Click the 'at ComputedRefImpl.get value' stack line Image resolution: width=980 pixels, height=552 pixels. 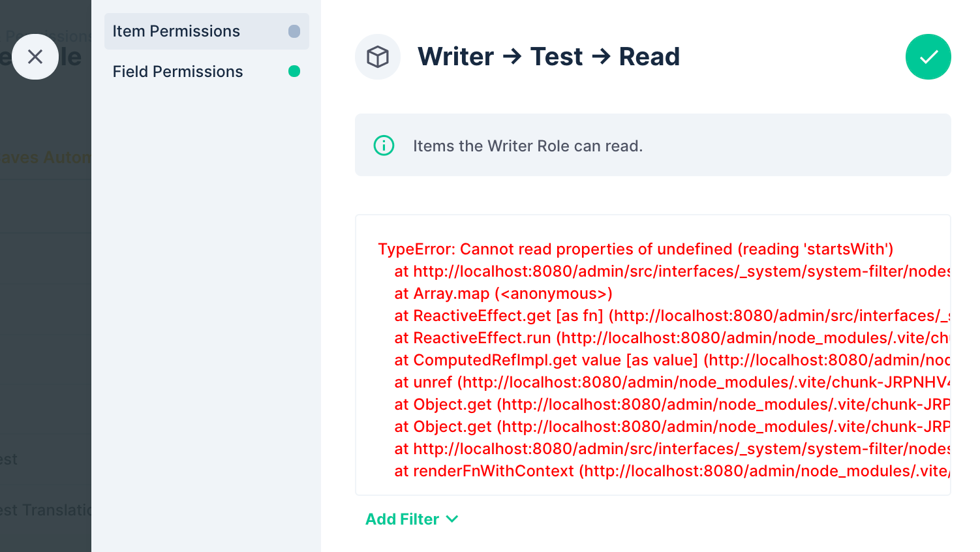(x=672, y=360)
